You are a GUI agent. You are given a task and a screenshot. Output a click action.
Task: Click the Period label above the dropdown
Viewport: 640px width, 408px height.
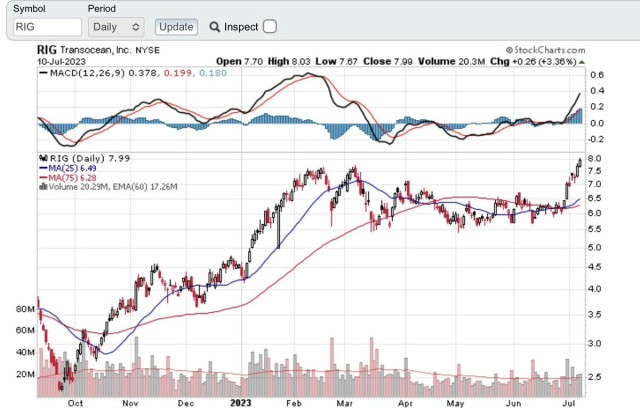click(x=102, y=9)
